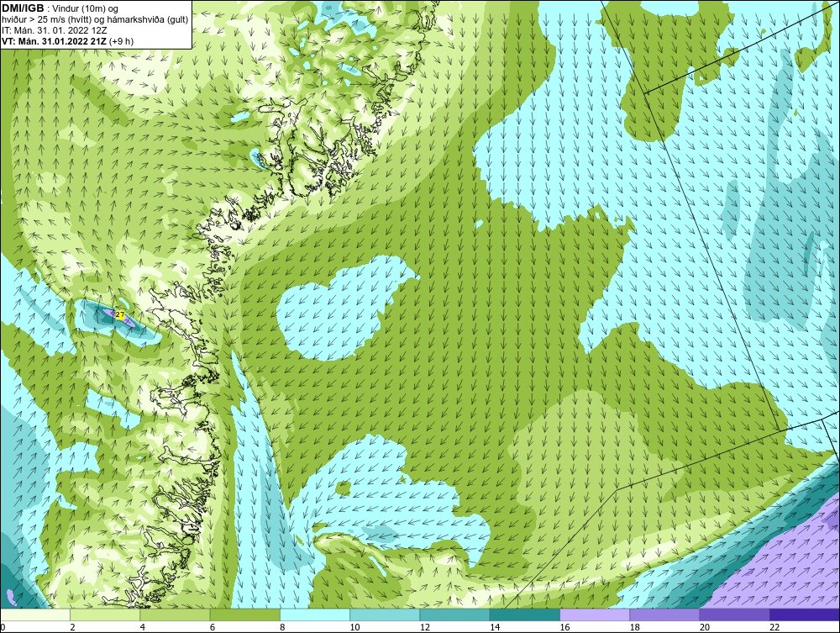This screenshot has height=633, width=840.
Task: Click the legend scale label '12'
Action: 425,628
